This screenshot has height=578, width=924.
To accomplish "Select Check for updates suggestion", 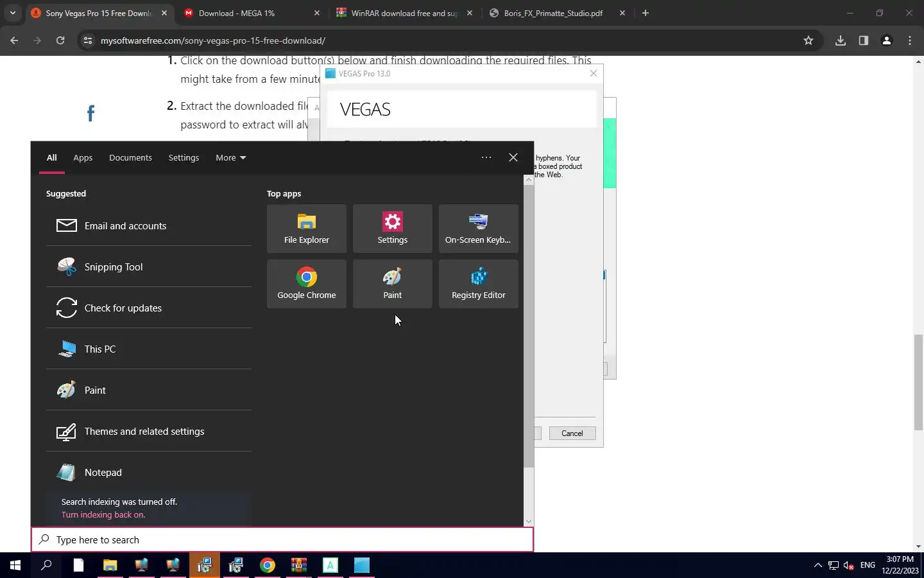I will click(x=149, y=308).
